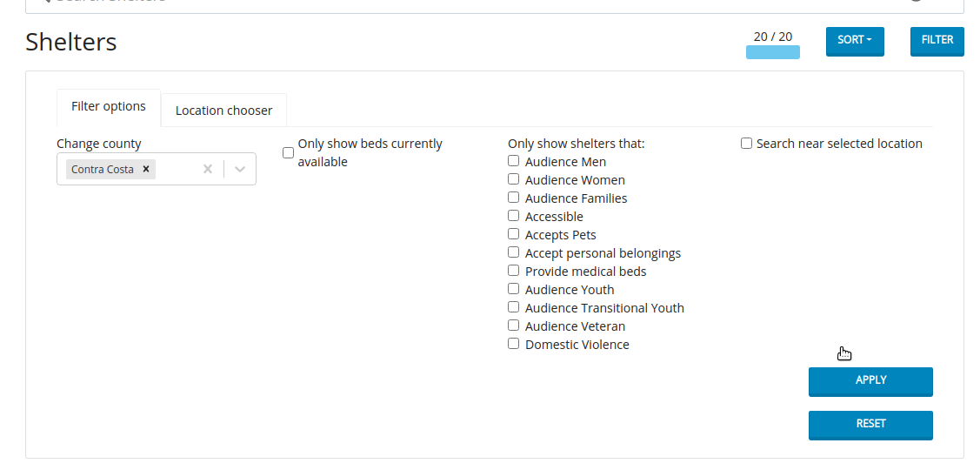The image size is (980, 470).
Task: Clear all selected counties
Action: coord(208,169)
